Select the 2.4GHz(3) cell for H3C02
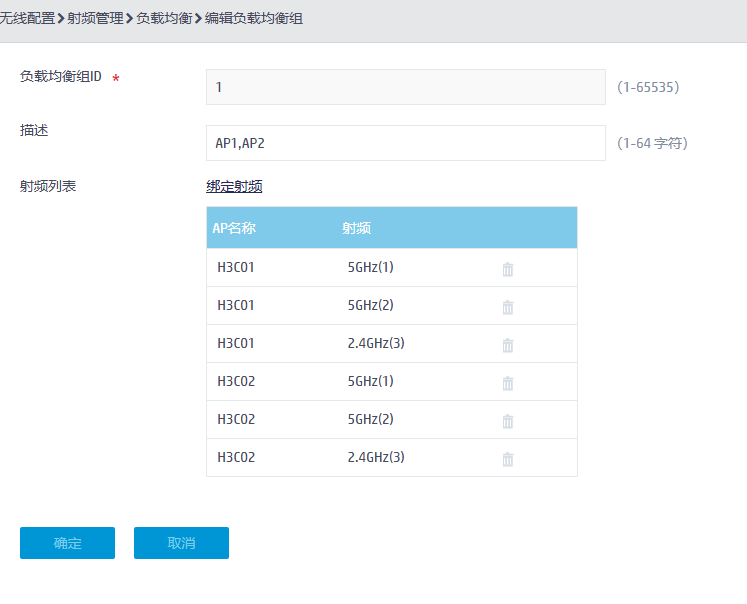Image resolution: width=747 pixels, height=604 pixels. pyautogui.click(x=375, y=458)
